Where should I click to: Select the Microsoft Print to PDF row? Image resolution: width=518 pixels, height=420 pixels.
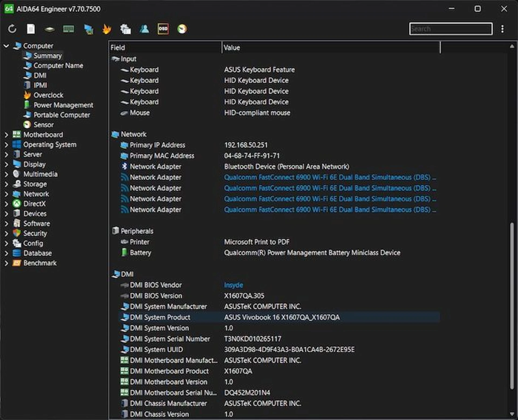point(279,242)
